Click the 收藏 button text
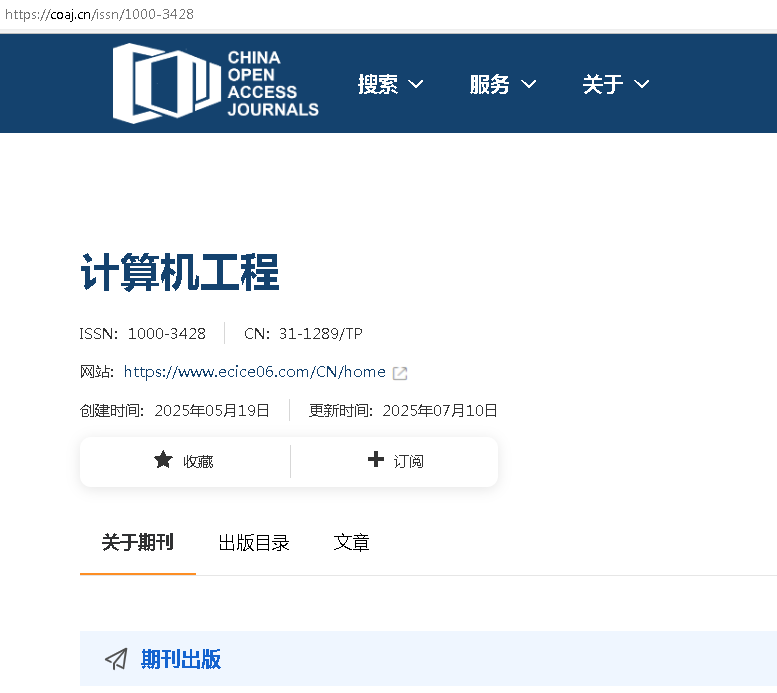Viewport: 777px width, 693px height. click(198, 461)
